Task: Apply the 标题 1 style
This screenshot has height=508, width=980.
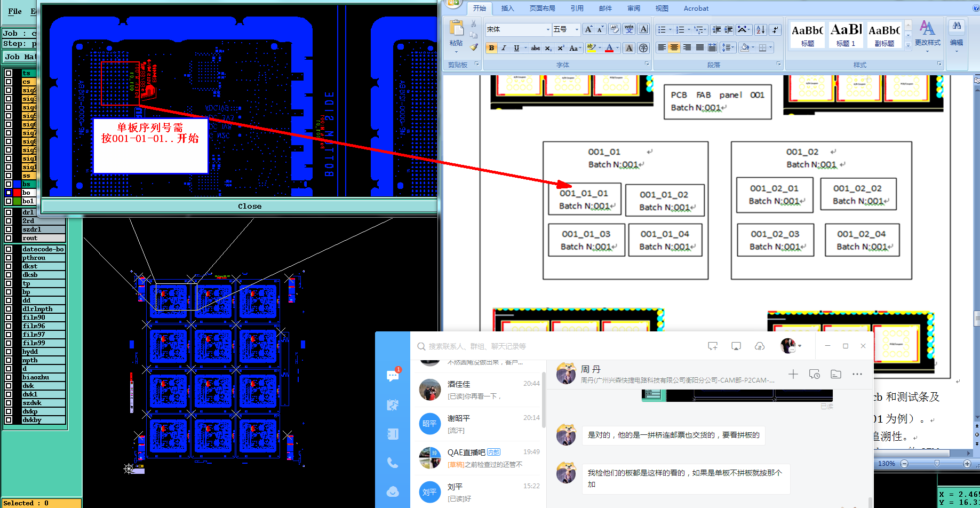Action: pos(846,35)
